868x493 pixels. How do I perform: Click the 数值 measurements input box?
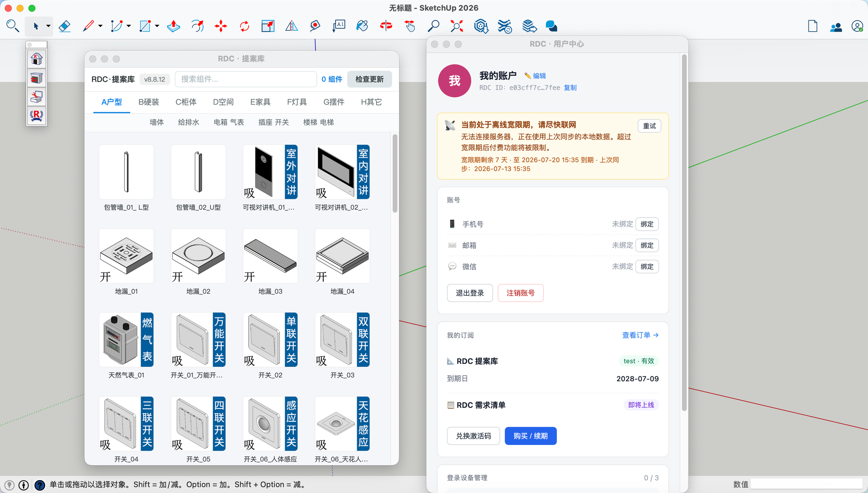point(806,484)
